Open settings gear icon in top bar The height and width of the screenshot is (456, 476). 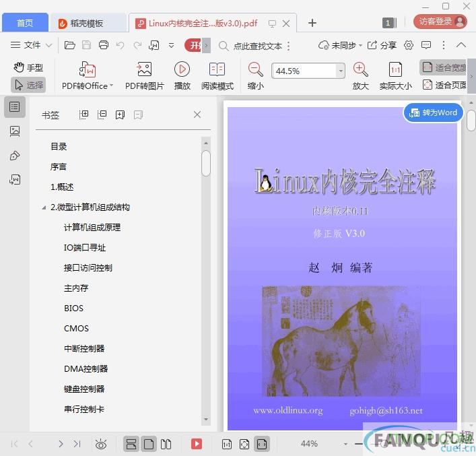pos(409,45)
